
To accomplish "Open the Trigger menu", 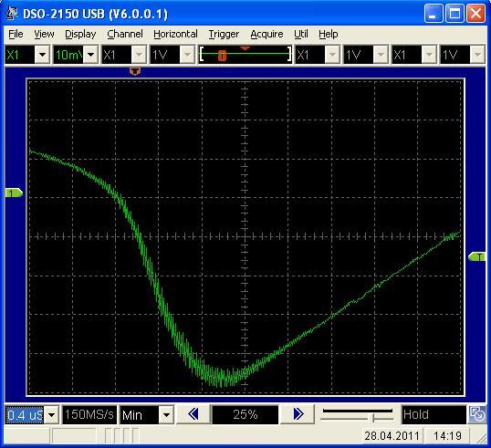I will [224, 34].
